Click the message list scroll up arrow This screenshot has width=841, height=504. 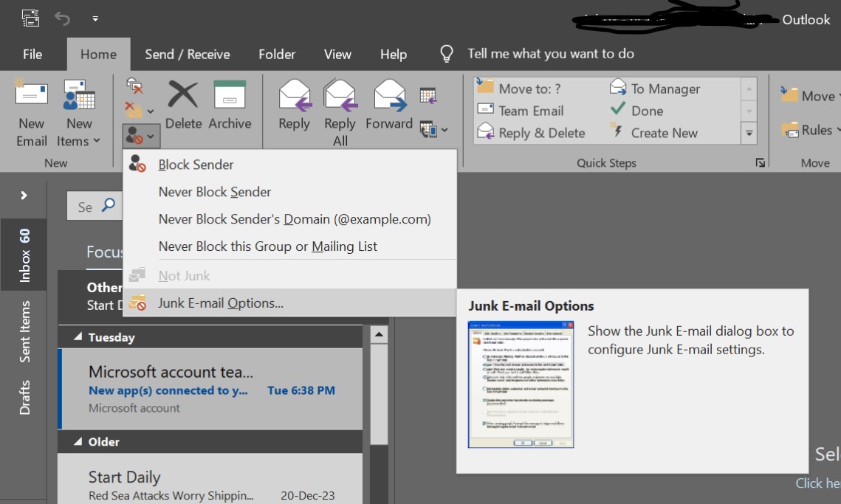tap(379, 334)
